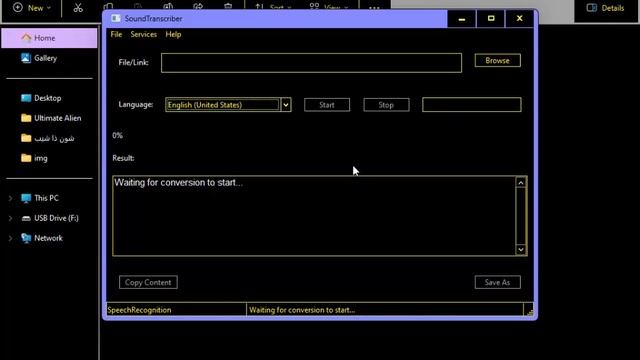
Task: Click the File/Link input field
Action: [x=311, y=63]
